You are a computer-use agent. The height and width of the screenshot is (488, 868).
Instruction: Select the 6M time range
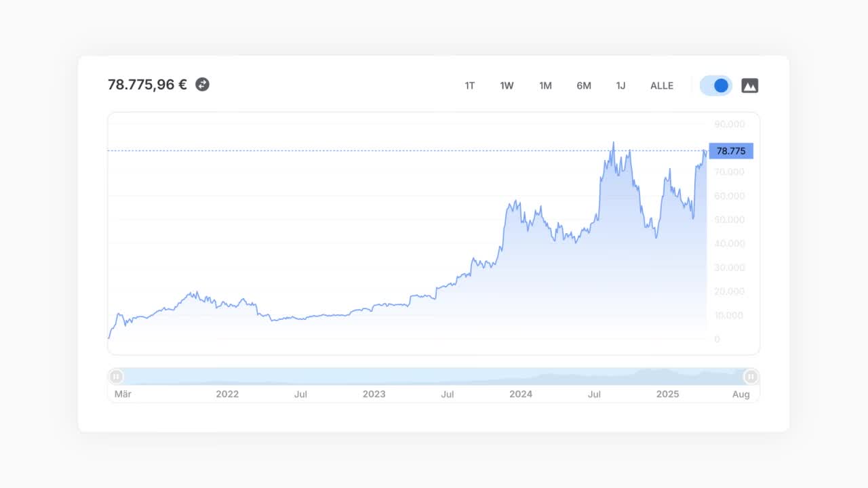(x=584, y=85)
